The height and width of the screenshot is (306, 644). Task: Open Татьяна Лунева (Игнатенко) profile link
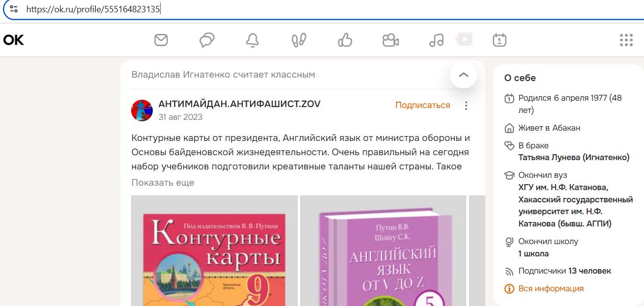pyautogui.click(x=574, y=158)
